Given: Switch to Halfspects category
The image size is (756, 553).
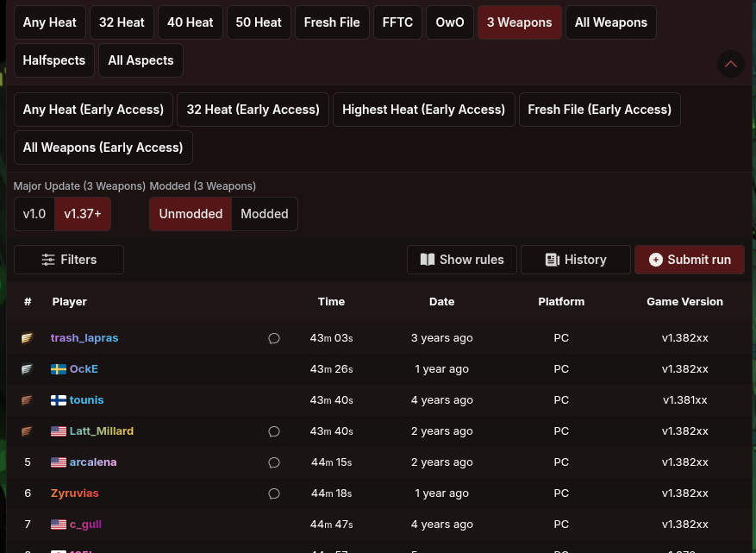Looking at the screenshot, I should pos(54,60).
